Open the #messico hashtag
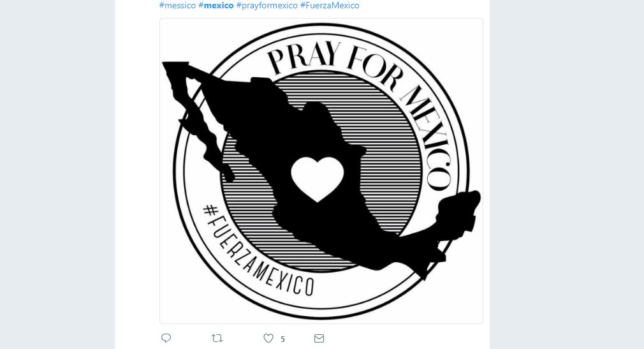This screenshot has height=349, width=644. pos(177,5)
